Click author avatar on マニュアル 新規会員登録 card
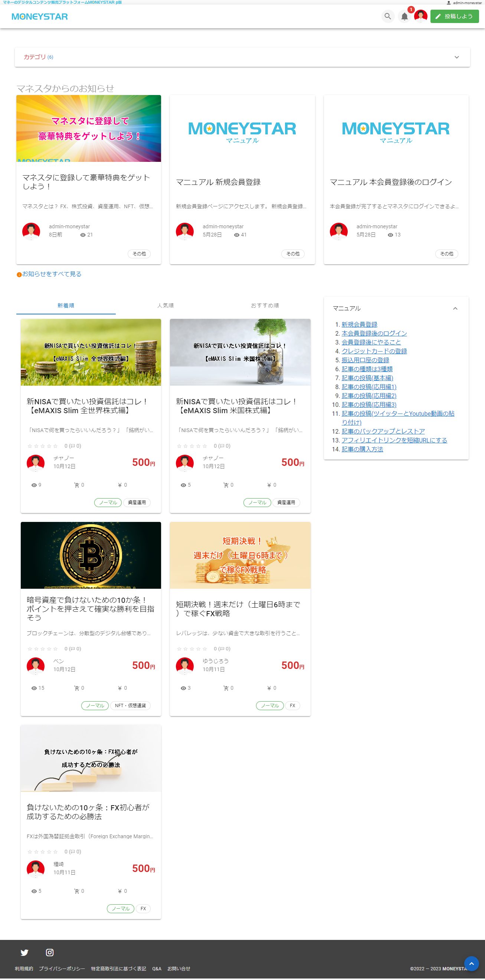Screen dimensions: 485x980 coord(185,231)
